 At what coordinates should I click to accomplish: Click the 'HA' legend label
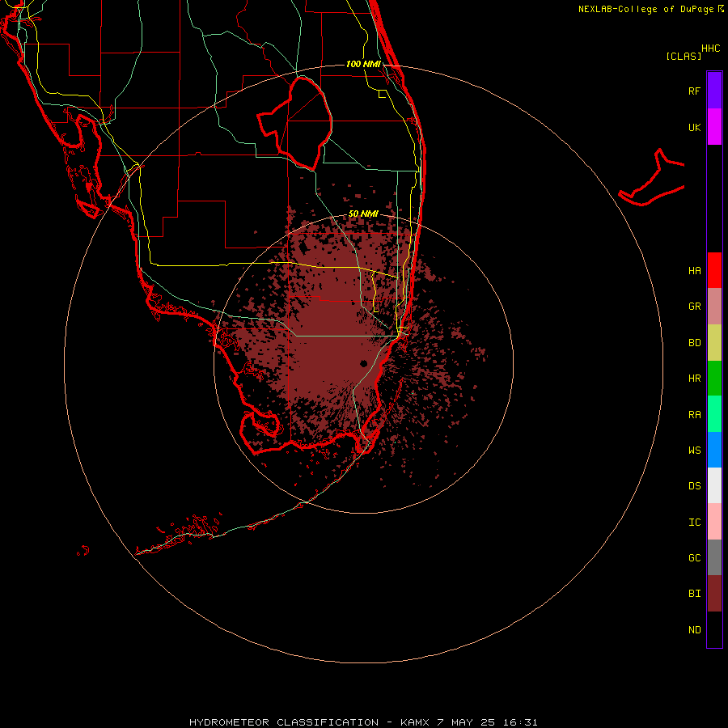[694, 270]
